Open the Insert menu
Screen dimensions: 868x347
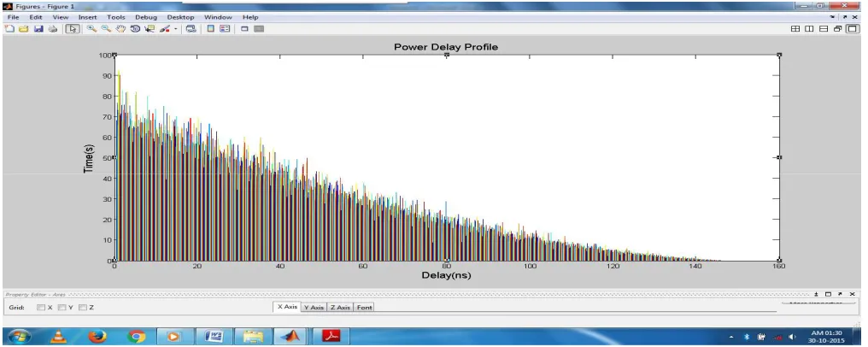(x=87, y=17)
